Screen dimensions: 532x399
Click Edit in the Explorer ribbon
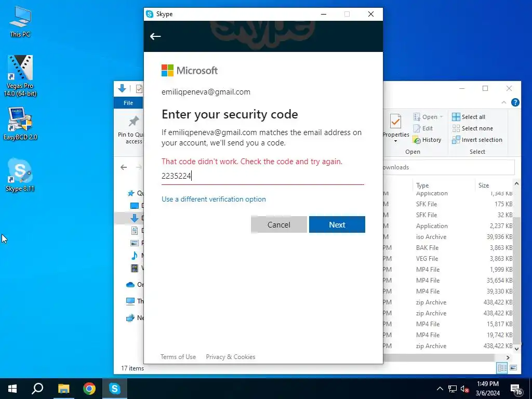[423, 128]
